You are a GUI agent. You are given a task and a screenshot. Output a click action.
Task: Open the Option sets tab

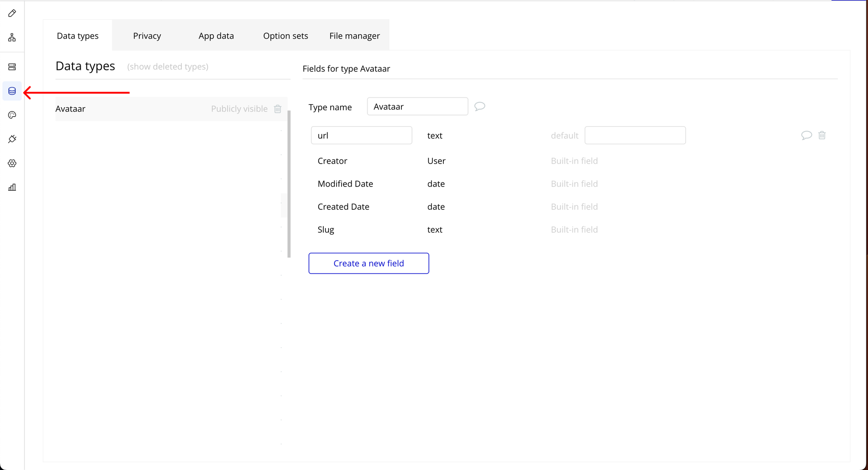pos(285,36)
